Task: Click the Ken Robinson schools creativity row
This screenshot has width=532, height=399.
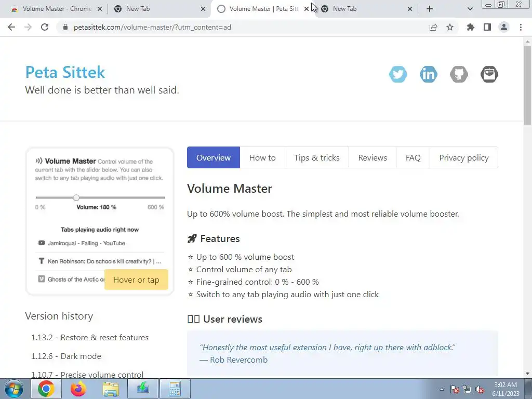Action: click(100, 261)
